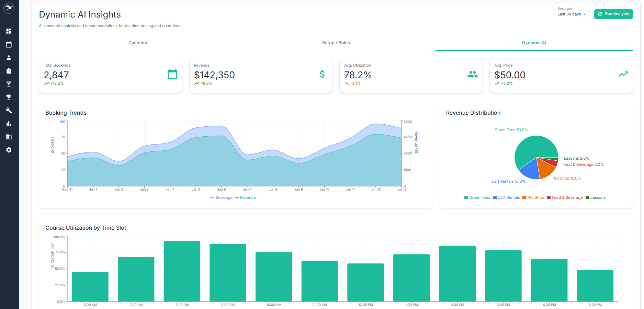Toggle Cart Rentals in pie legend
Image resolution: width=644 pixels, height=309 pixels.
click(x=506, y=198)
